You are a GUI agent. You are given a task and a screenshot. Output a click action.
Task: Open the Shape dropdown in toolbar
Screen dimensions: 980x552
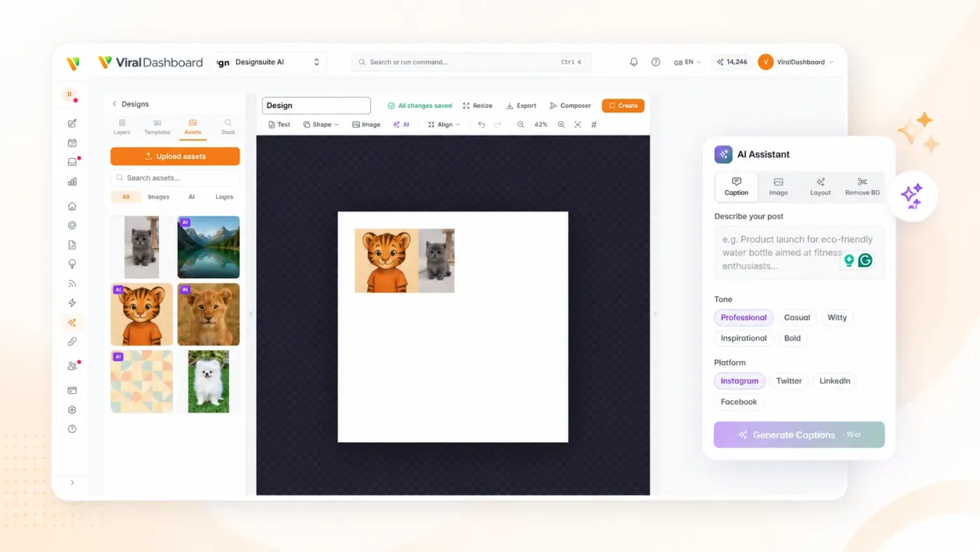tap(321, 125)
